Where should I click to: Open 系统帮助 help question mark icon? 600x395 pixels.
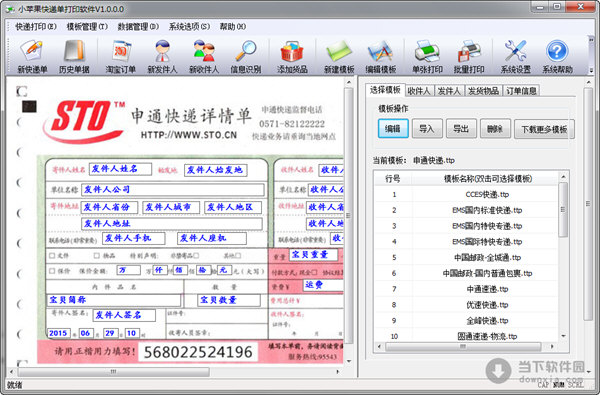pyautogui.click(x=557, y=57)
